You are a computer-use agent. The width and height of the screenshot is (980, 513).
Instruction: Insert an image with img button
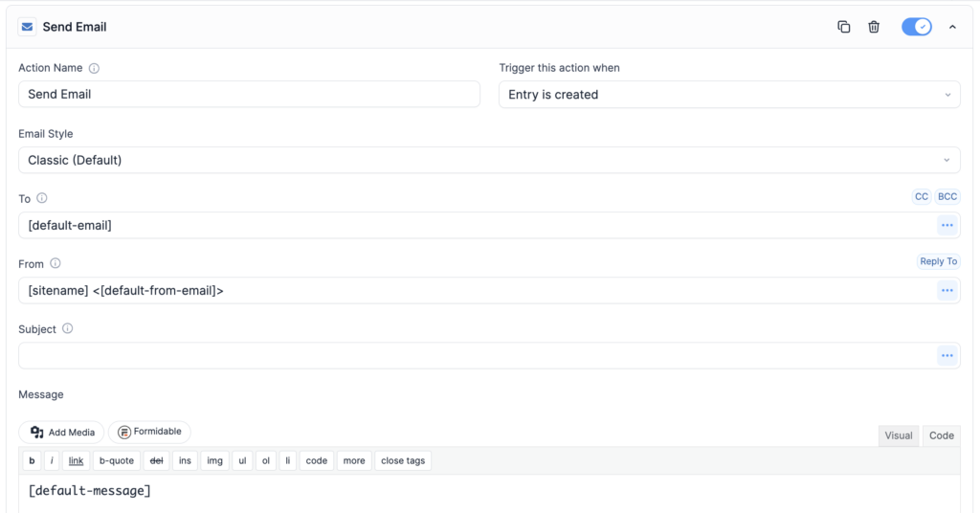pyautogui.click(x=215, y=460)
